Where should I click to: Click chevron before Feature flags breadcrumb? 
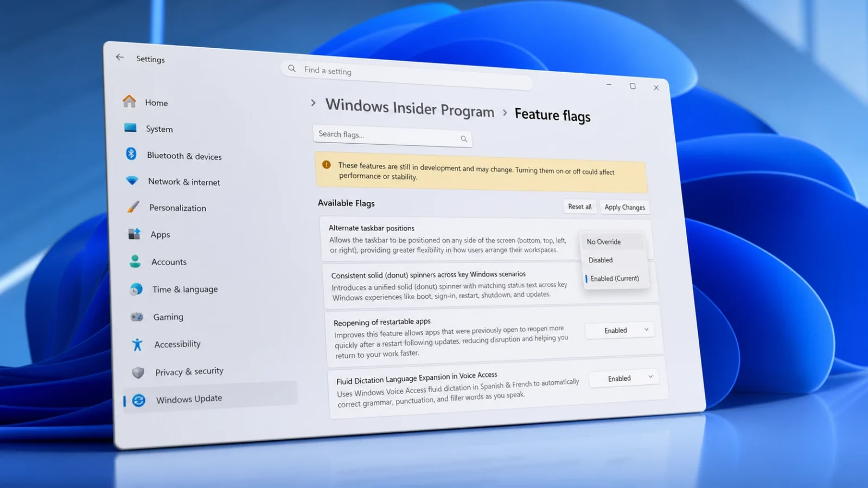(x=505, y=112)
